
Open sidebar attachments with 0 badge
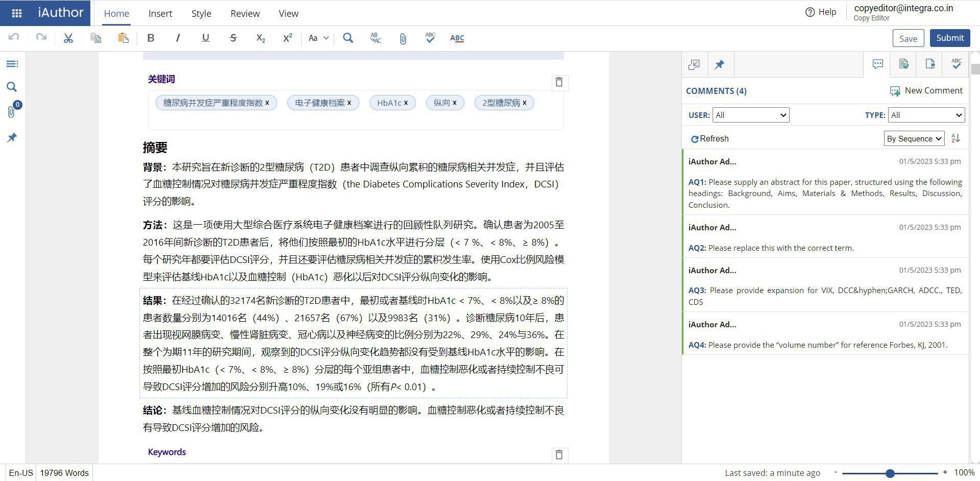[x=13, y=110]
